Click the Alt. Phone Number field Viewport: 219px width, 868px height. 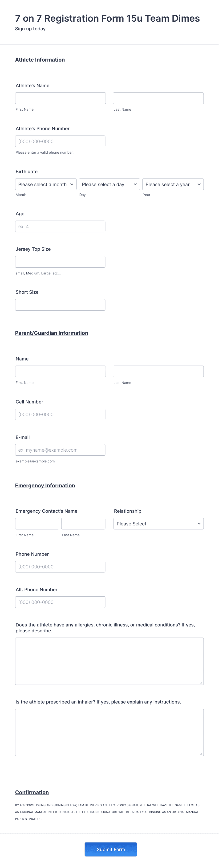click(60, 602)
